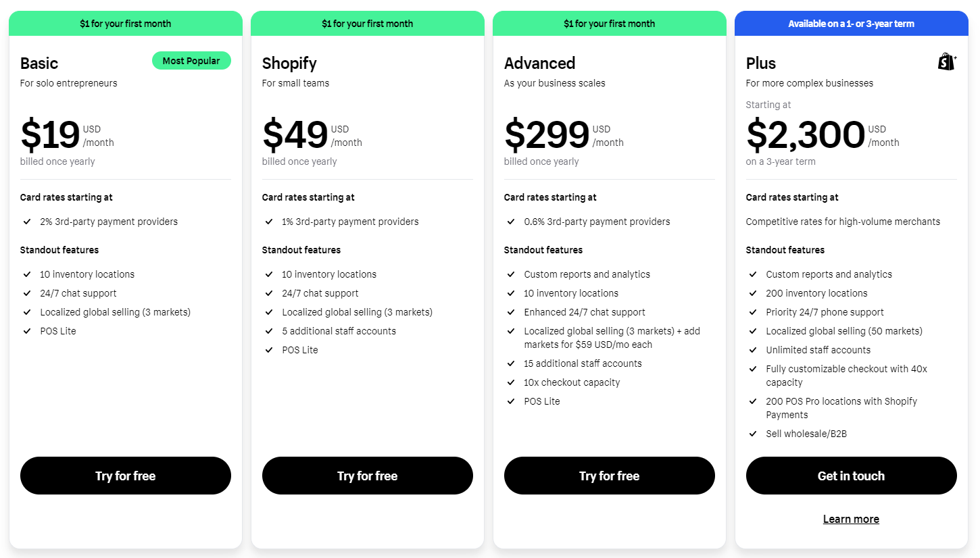Screen dimensions: 980x558
Task: Click the Most Popular badge on Basic
Action: point(191,61)
